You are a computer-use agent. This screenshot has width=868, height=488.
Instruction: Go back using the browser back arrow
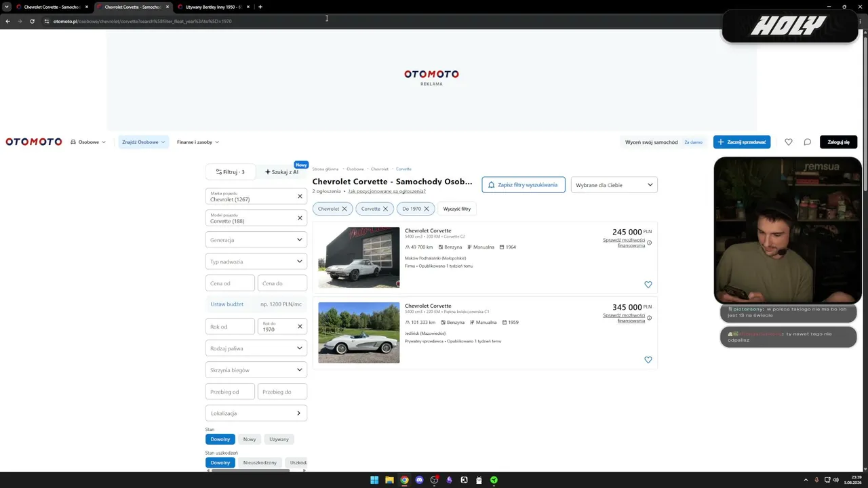point(7,21)
